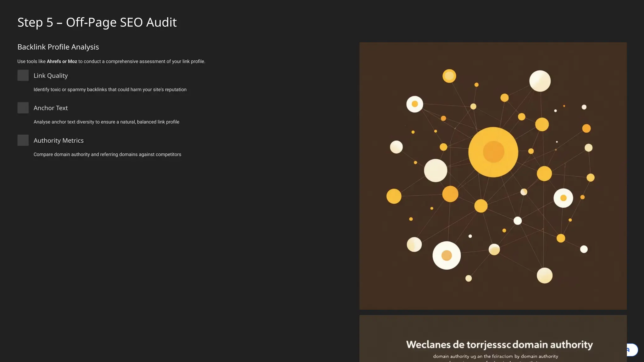Image resolution: width=644 pixels, height=362 pixels.
Task: Click the Authority Metrics label
Action: [x=58, y=140]
